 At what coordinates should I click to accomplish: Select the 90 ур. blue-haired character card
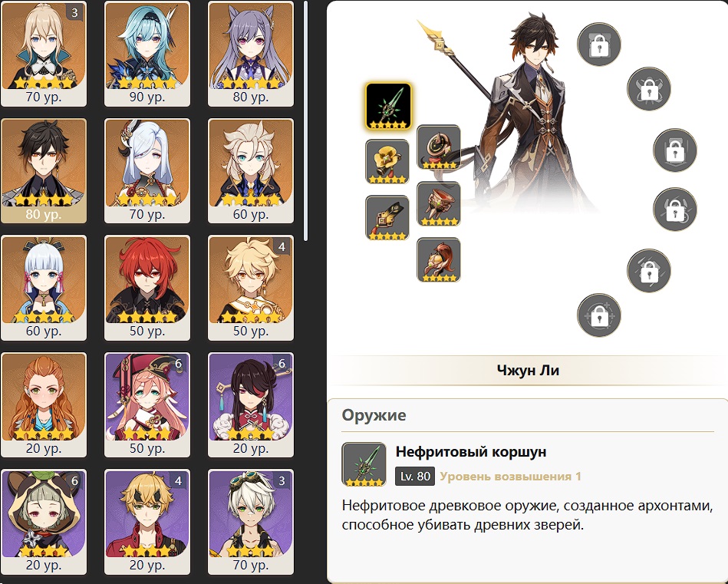coord(147,54)
